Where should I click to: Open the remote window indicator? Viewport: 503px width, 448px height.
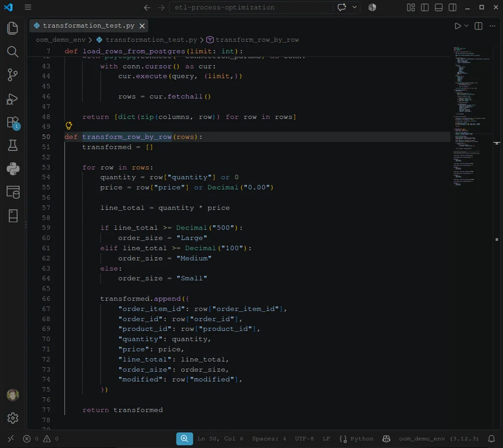(x=11, y=438)
